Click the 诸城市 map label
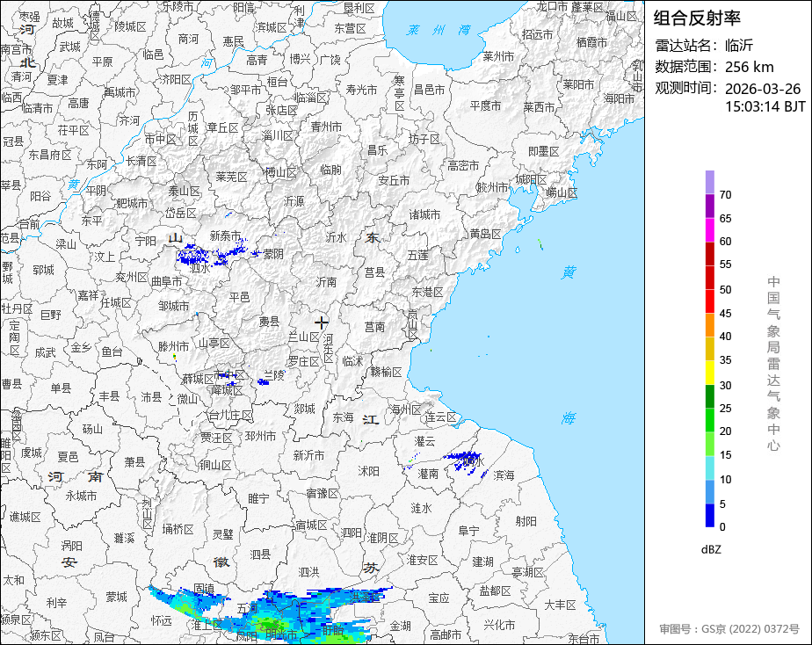The height and width of the screenshot is (645, 812). coord(424,214)
